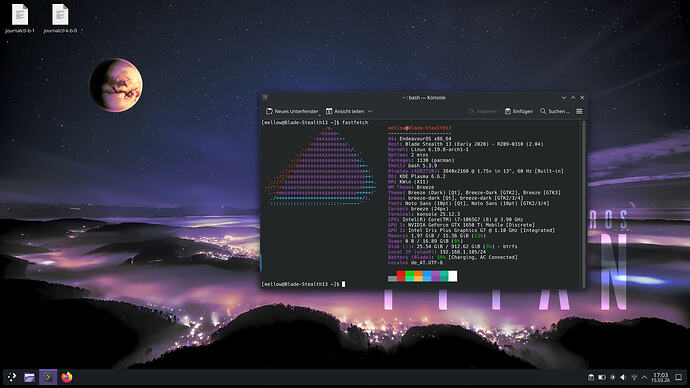Maximize the Konsole window

pos(573,98)
